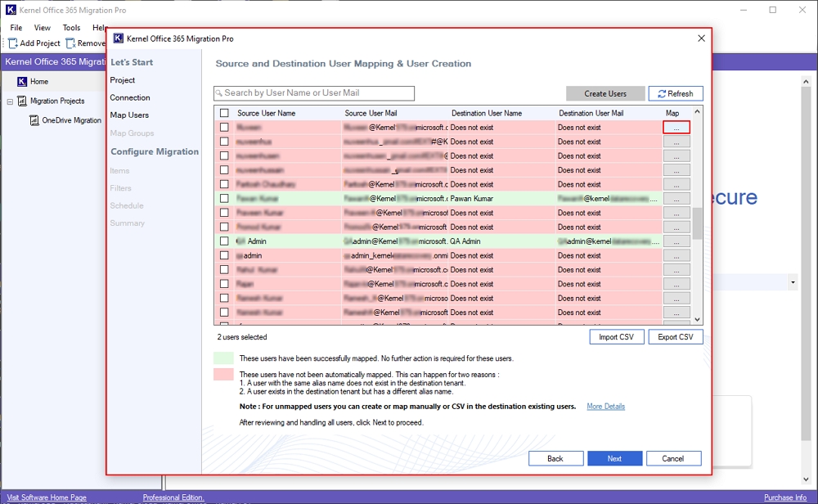Click the Export CSV button
Screen dimensions: 818x504
coord(676,337)
